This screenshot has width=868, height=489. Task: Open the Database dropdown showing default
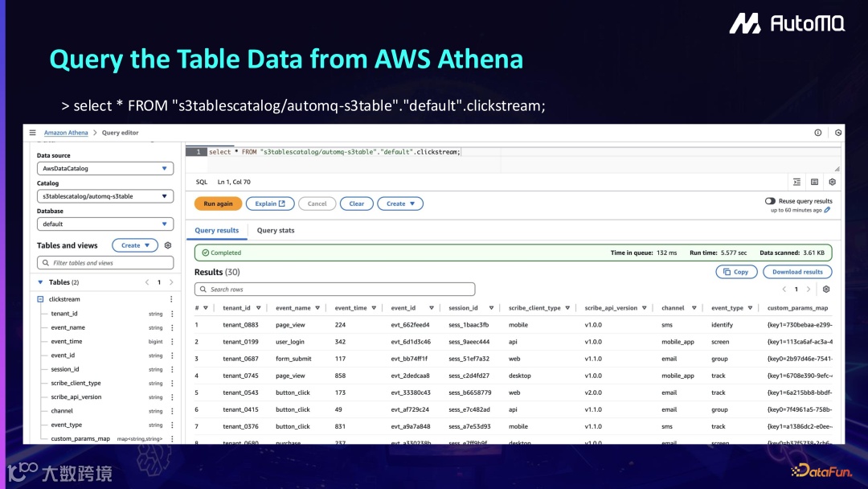click(x=105, y=224)
